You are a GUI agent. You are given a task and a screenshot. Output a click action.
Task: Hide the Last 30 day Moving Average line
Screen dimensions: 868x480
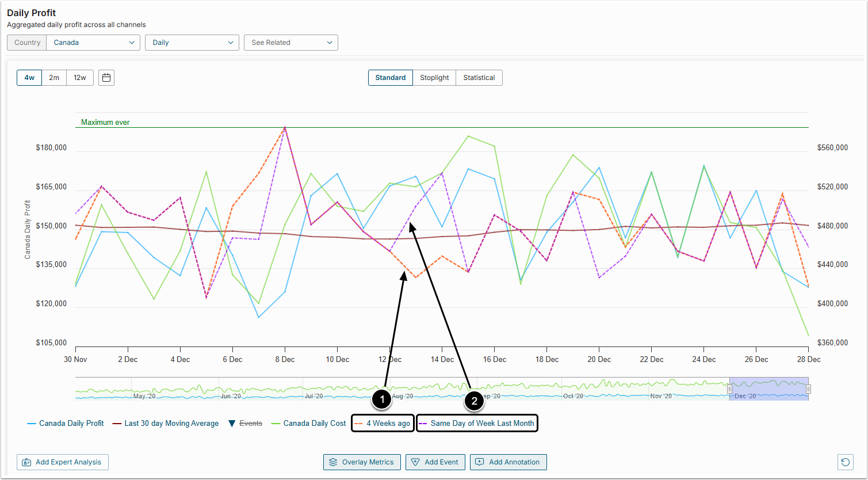pos(171,424)
